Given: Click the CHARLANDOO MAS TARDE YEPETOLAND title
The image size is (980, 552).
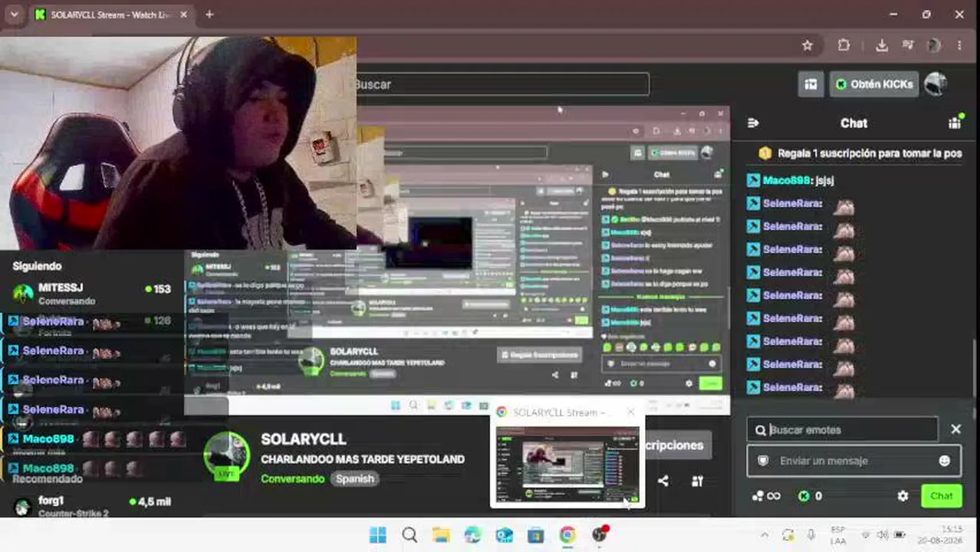Looking at the screenshot, I should coord(363,459).
